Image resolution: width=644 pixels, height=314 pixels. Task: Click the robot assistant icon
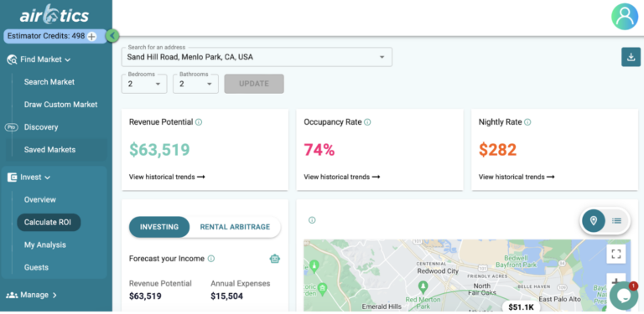coord(275,259)
